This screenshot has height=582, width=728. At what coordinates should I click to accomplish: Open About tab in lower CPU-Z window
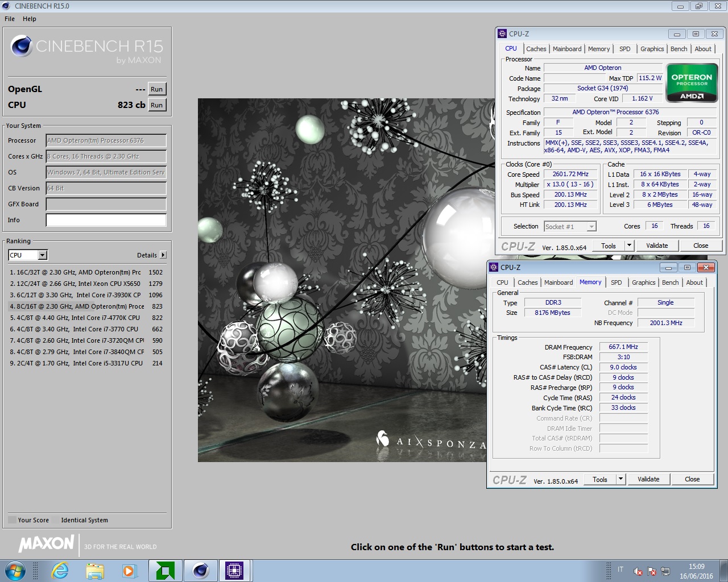click(694, 282)
